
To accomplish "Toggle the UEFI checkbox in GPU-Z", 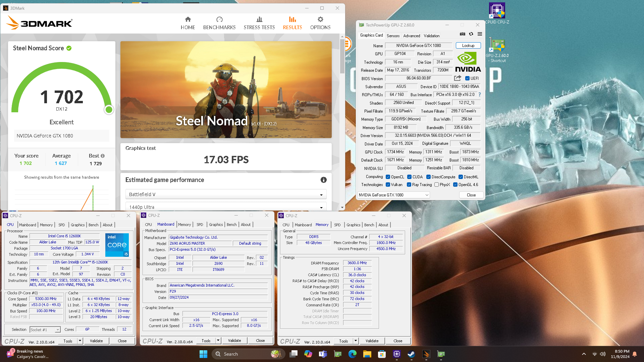I will coord(467,78).
